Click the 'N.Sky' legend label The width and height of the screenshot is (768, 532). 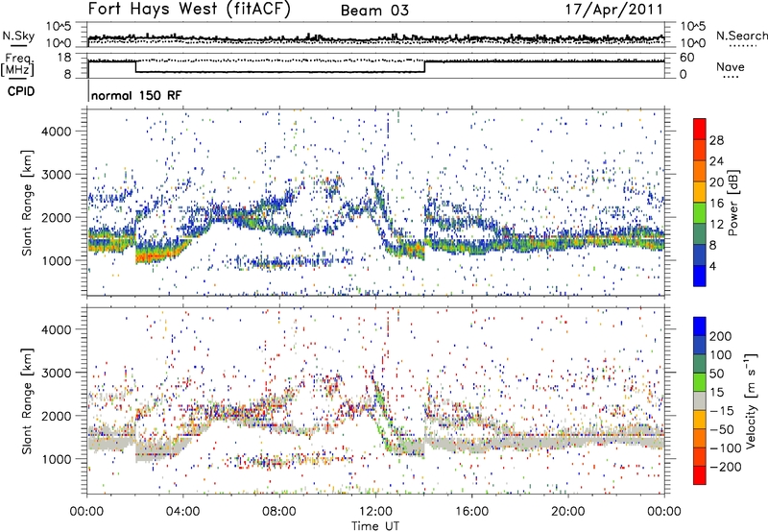pos(18,36)
